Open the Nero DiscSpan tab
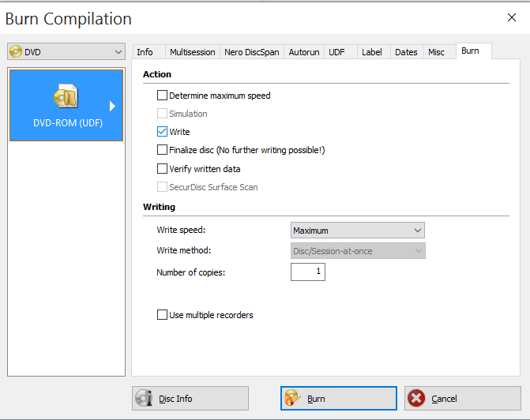This screenshot has height=420, width=530. (x=252, y=52)
